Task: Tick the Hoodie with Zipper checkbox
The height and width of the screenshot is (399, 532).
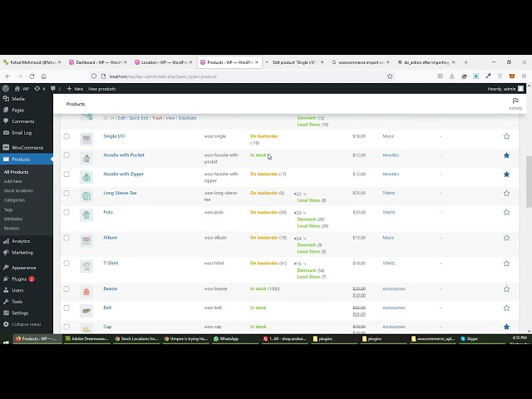Action: pos(66,175)
